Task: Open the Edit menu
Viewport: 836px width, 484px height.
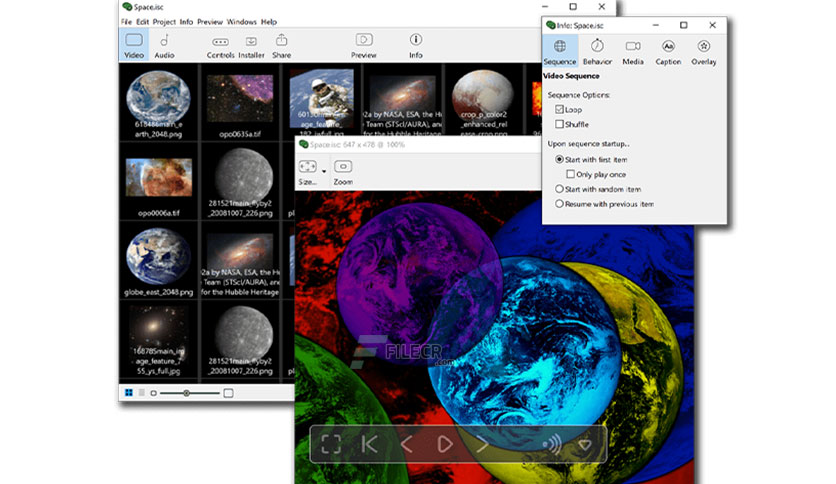Action: pos(142,22)
